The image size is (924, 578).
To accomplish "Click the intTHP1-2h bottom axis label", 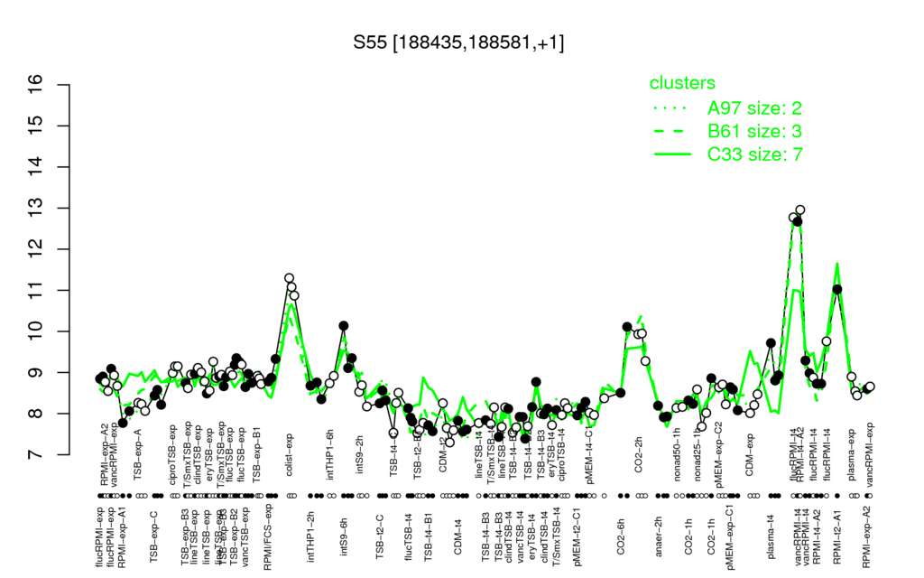I will pos(311,536).
